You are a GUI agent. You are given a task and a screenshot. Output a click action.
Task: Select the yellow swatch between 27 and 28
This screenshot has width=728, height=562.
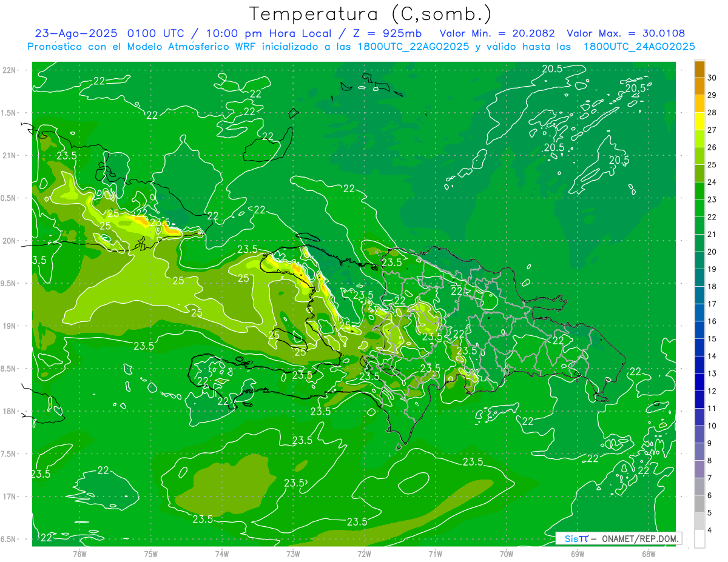(x=699, y=121)
